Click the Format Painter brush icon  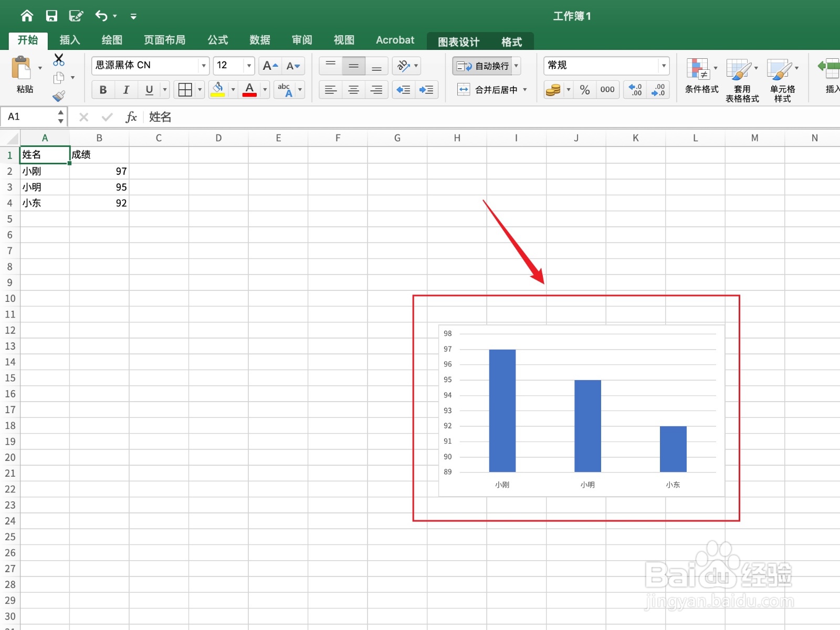(x=59, y=96)
